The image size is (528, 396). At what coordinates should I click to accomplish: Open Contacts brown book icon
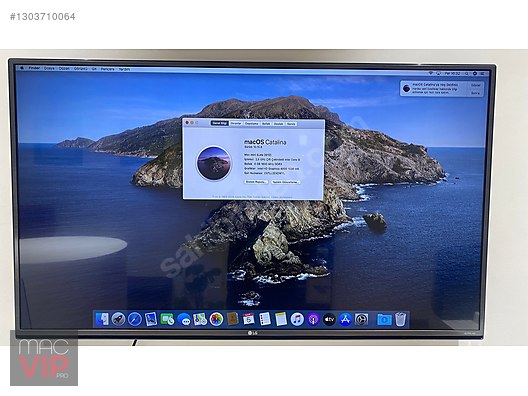pos(232,319)
